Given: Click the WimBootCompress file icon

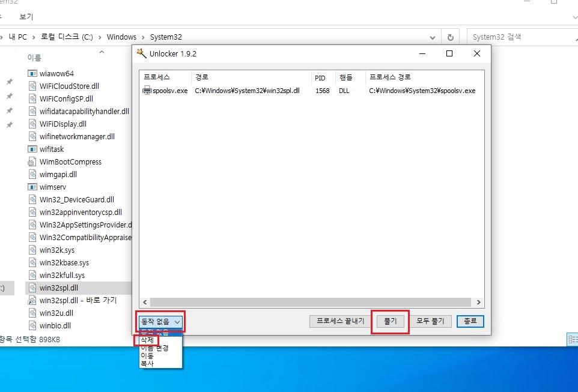Looking at the screenshot, I should (32, 162).
